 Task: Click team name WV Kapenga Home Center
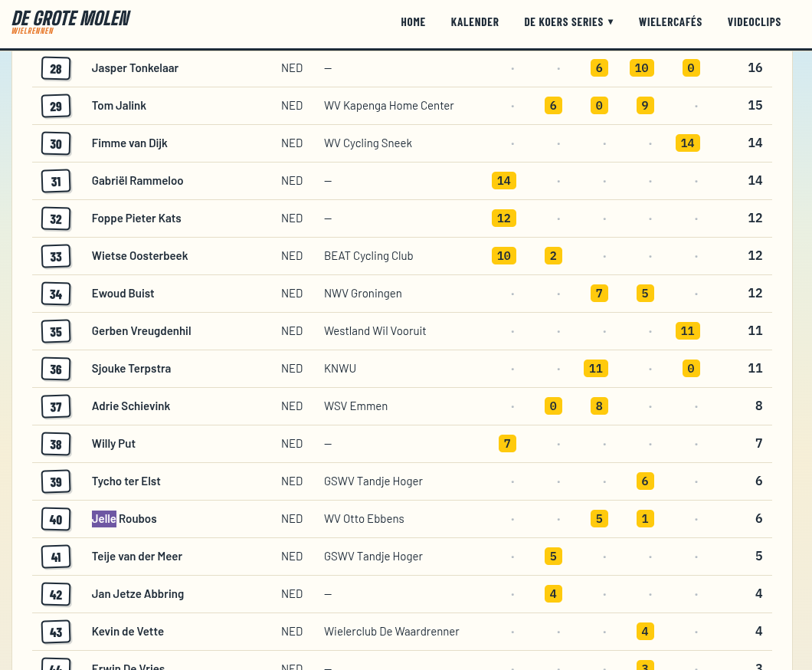point(389,106)
